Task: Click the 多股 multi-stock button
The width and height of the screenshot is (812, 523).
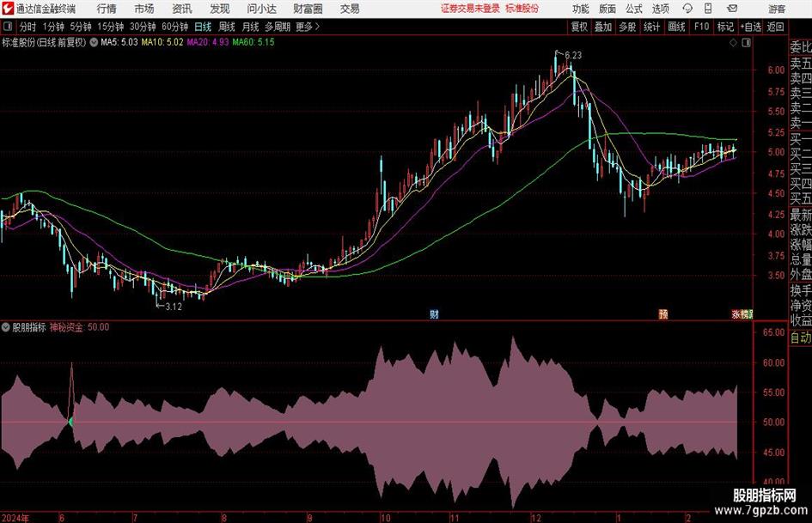Action: point(627,27)
